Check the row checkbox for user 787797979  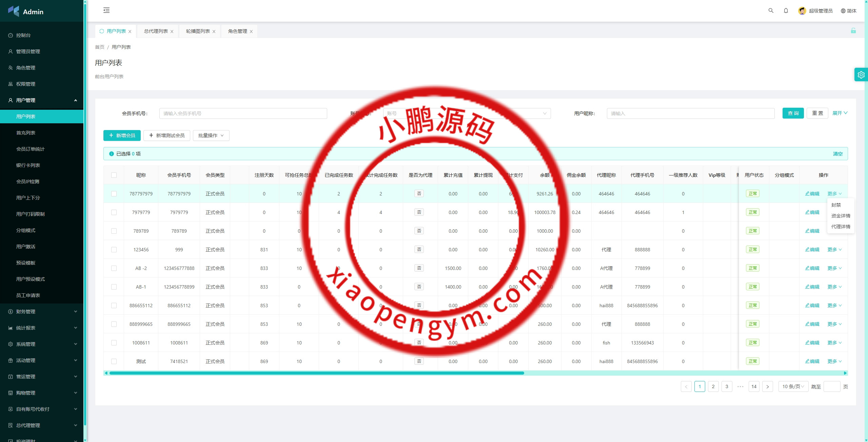point(114,194)
